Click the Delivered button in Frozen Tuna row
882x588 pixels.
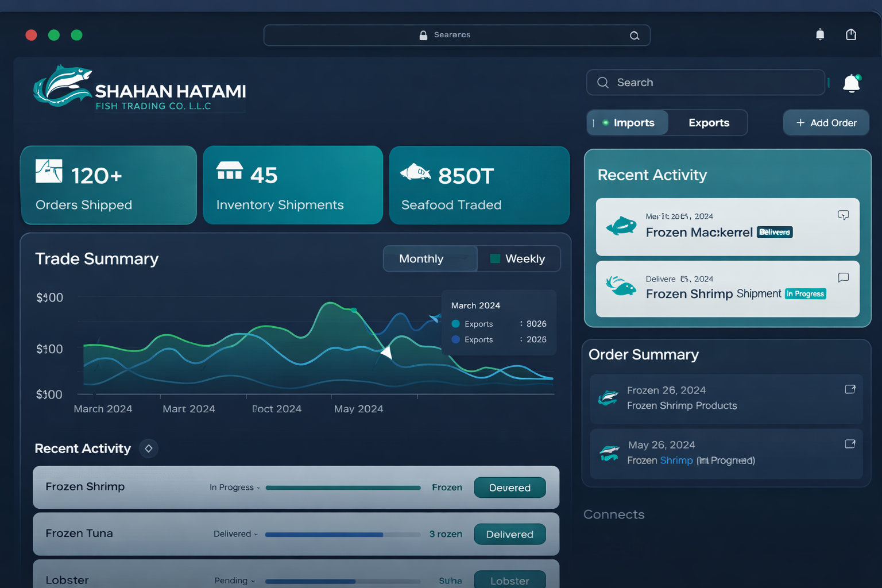click(509, 535)
